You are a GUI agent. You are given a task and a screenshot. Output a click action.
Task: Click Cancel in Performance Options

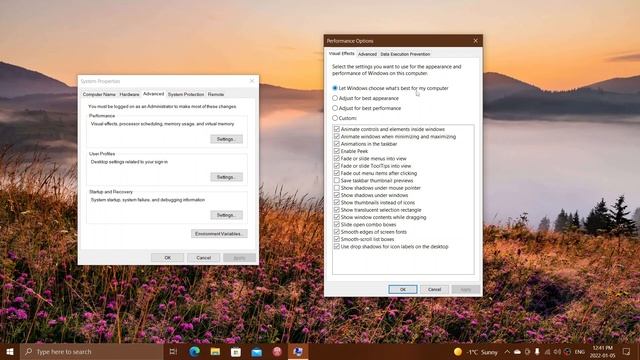434,289
